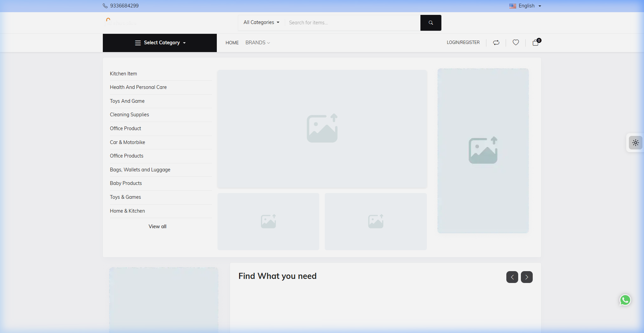Click the search magnifier button

pos(431,23)
